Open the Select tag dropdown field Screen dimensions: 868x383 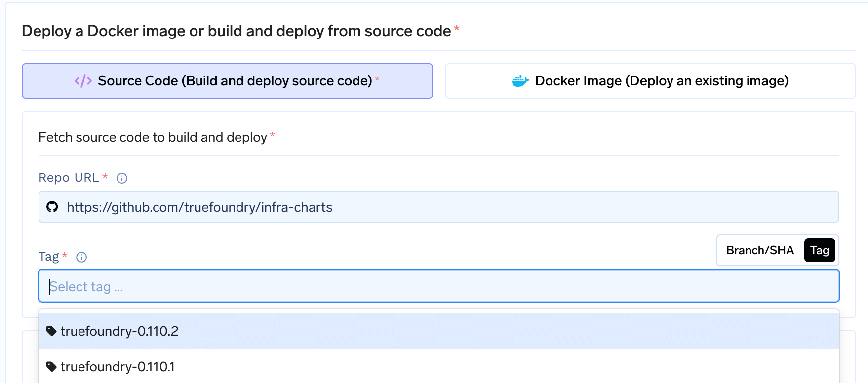(x=438, y=286)
